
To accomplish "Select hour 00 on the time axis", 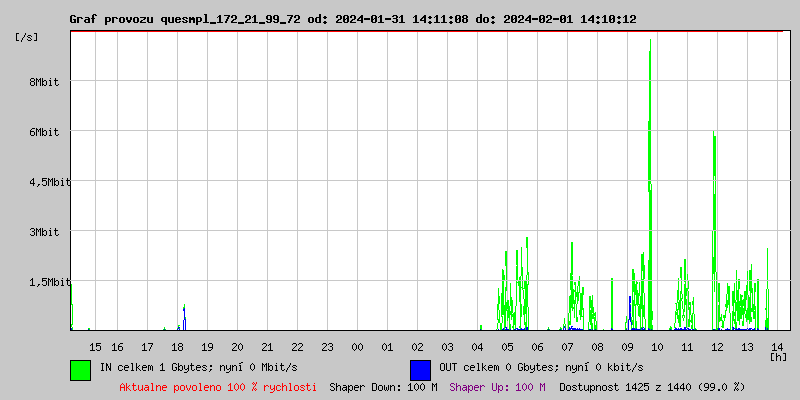I will click(x=357, y=347).
